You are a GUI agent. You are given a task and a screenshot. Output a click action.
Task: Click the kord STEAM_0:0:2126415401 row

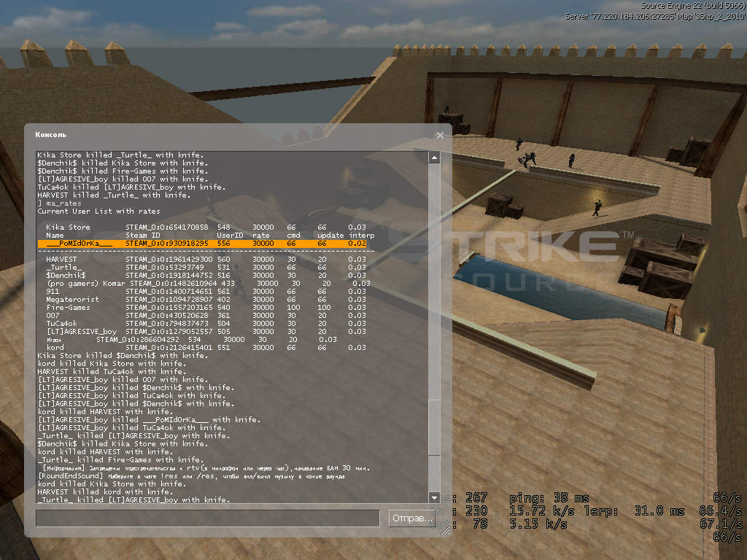click(206, 348)
